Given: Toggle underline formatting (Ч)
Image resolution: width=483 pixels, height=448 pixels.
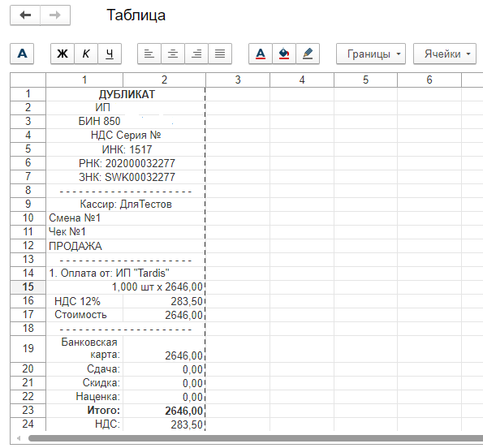Looking at the screenshot, I should [x=110, y=54].
